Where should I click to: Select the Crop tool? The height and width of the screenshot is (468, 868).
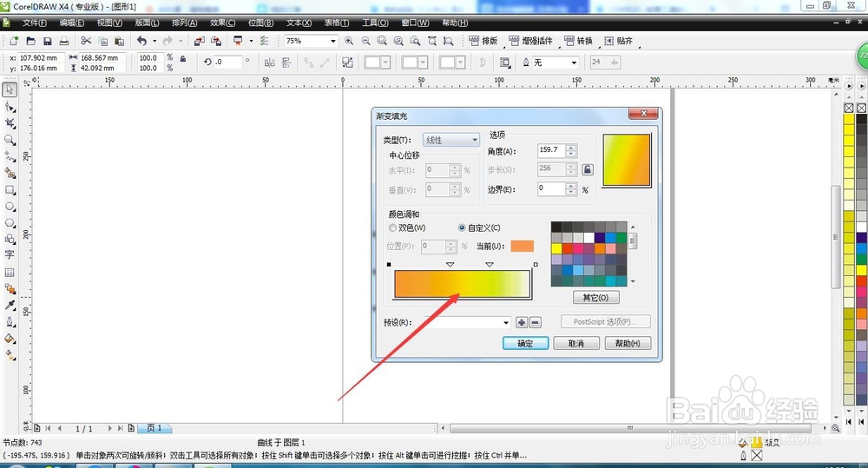point(10,123)
